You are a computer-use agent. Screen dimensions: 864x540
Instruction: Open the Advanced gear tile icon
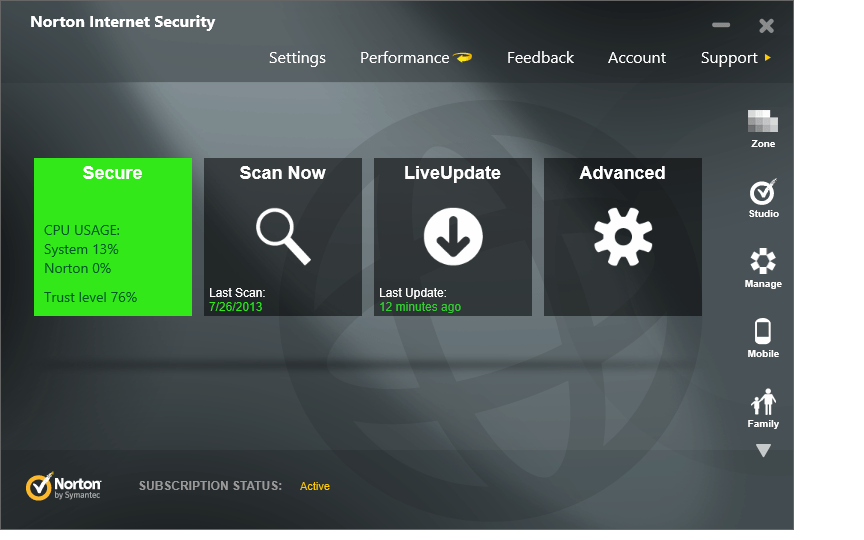[623, 237]
